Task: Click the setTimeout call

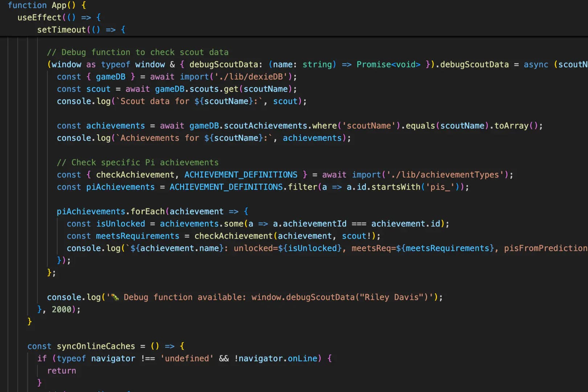Action: pyautogui.click(x=62, y=30)
